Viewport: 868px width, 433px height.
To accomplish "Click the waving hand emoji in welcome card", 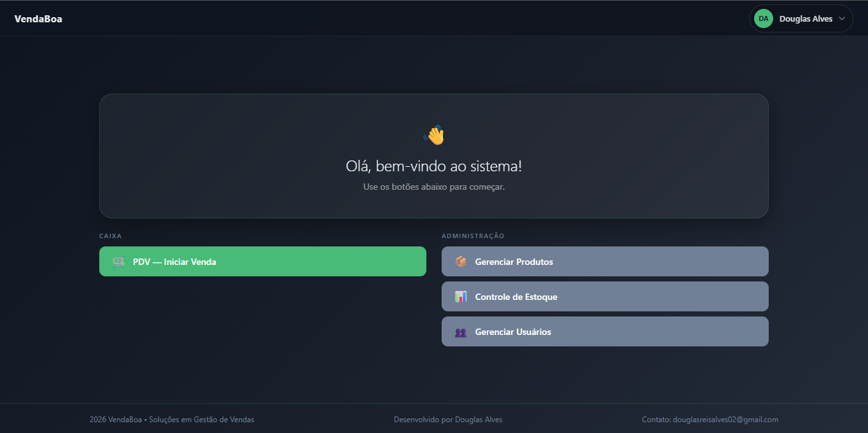I will 434,135.
